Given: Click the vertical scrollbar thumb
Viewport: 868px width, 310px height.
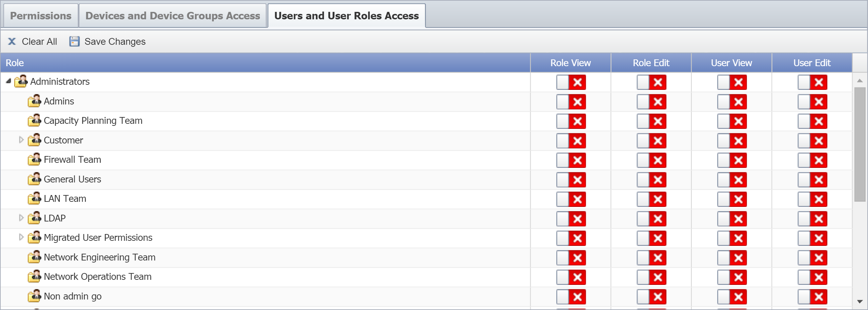Looking at the screenshot, I should point(860,144).
